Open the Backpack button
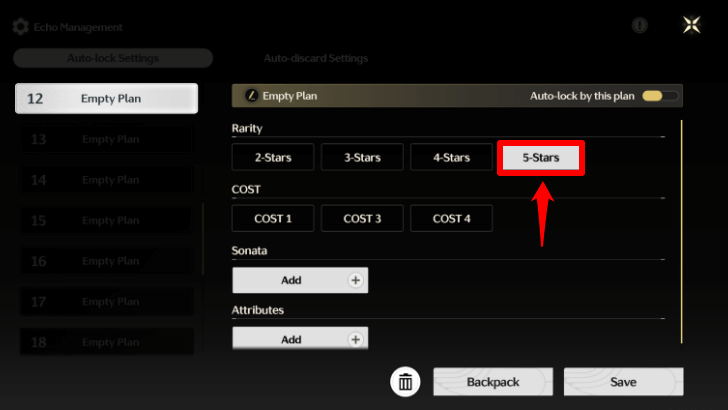Screen dimensions: 728x410 tap(493, 382)
